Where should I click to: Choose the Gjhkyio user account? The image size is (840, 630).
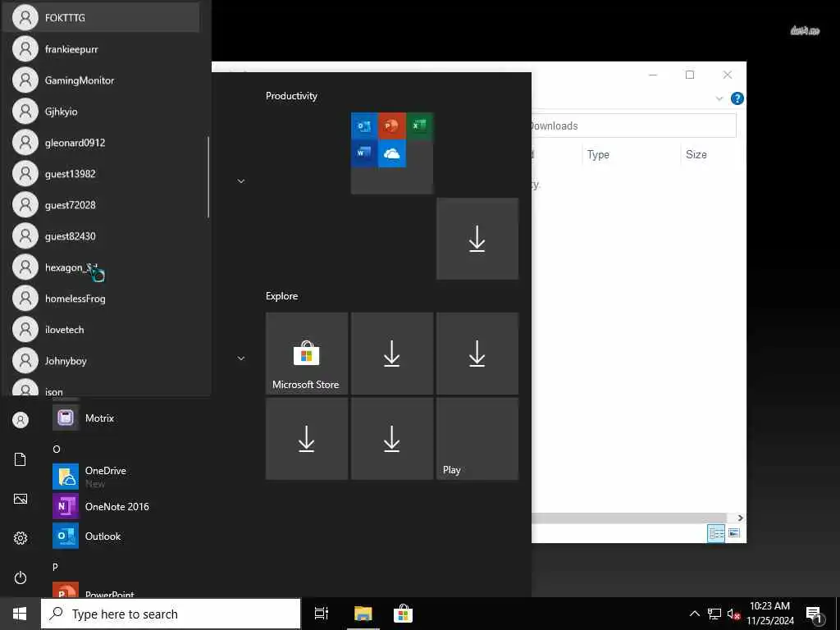(x=101, y=112)
